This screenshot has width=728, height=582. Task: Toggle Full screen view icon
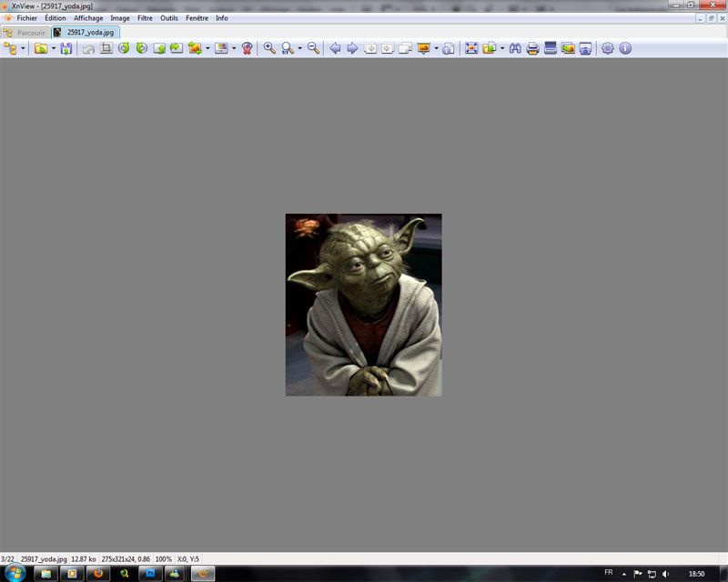[x=471, y=48]
